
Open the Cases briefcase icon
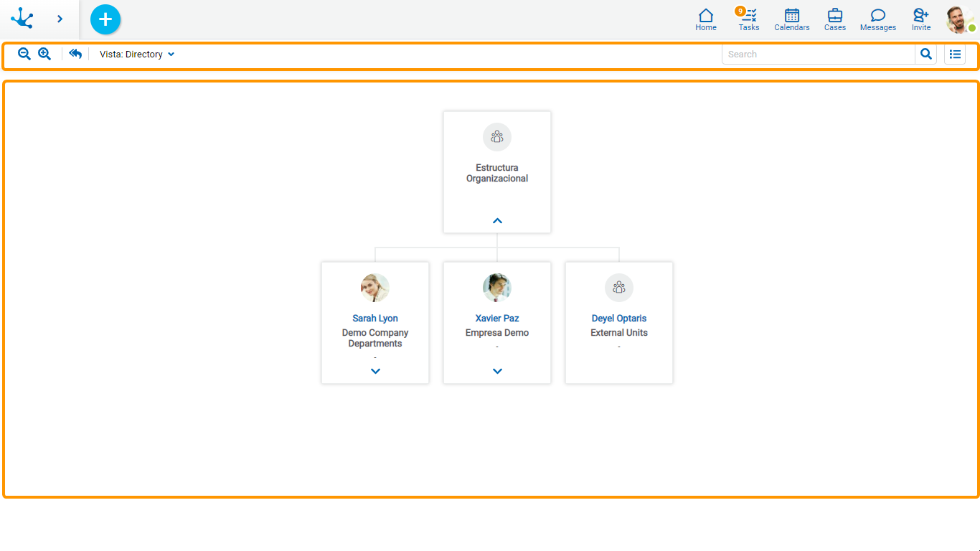tap(834, 19)
